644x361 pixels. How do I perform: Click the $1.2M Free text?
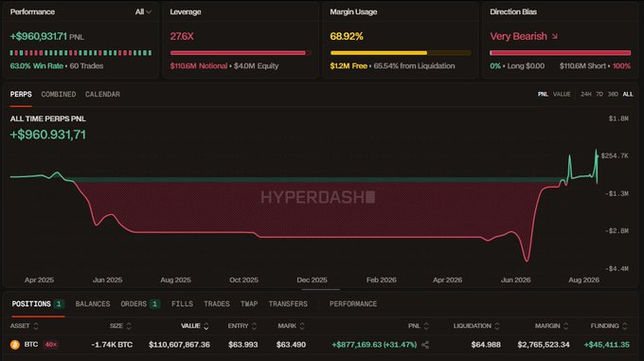coord(349,66)
